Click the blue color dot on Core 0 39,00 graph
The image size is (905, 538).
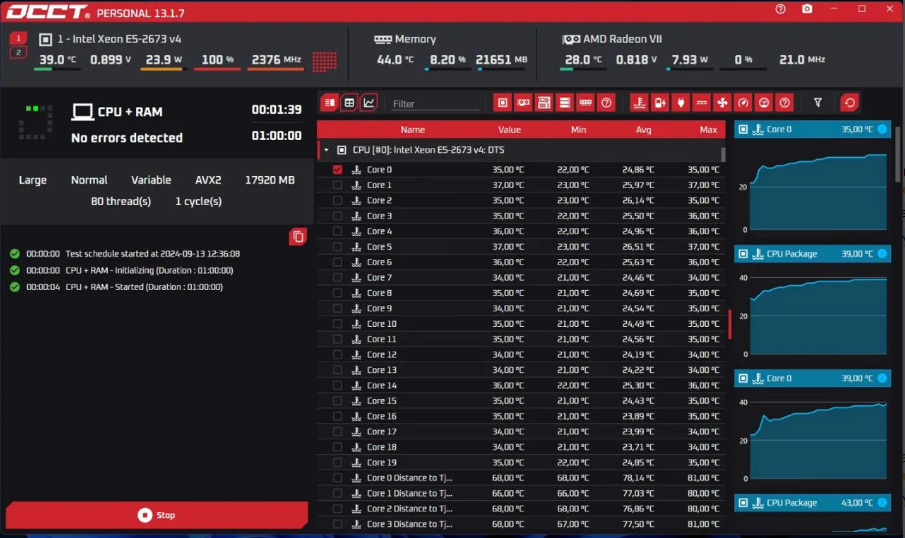[882, 378]
